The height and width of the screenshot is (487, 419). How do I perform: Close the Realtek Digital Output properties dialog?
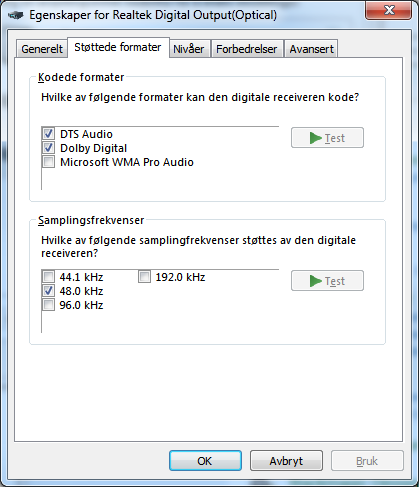tap(389, 10)
